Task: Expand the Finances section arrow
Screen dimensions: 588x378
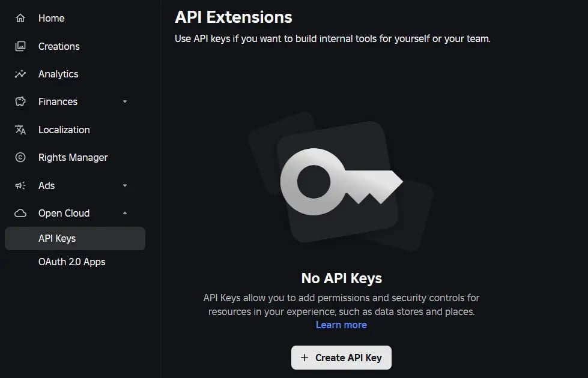Action: (125, 101)
